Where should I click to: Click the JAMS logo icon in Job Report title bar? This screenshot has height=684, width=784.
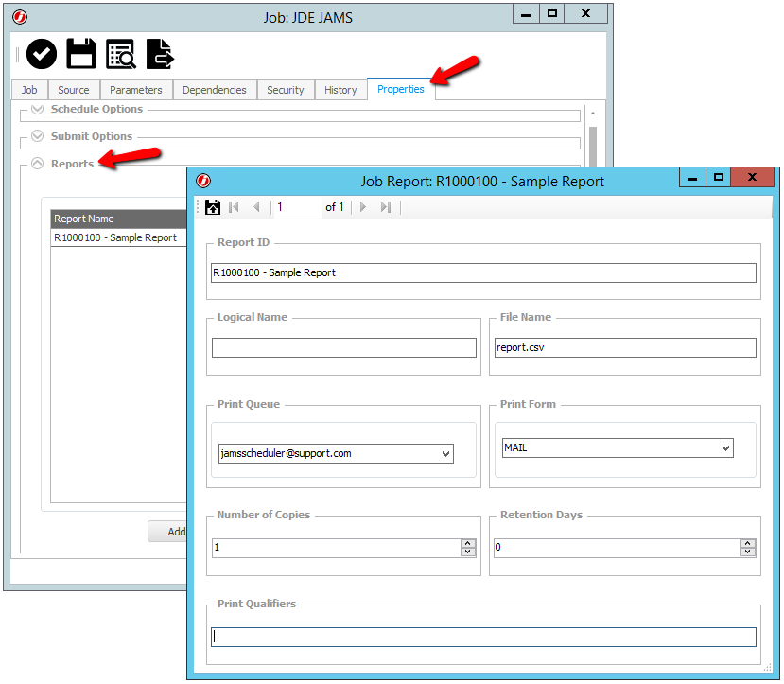pos(203,181)
